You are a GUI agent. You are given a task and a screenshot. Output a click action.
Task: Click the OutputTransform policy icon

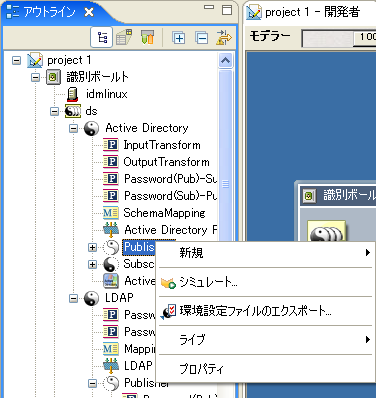coord(111,162)
